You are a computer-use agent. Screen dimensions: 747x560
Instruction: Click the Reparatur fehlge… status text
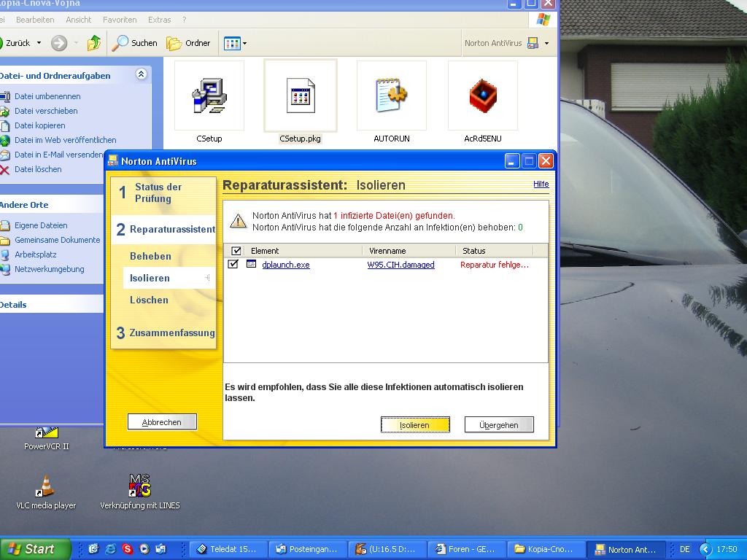(x=495, y=265)
